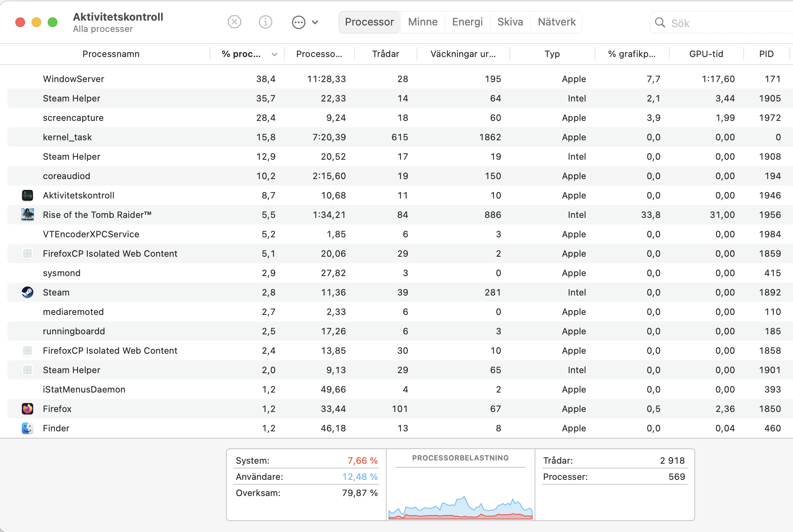Sort by the PID column header
793x532 pixels.
click(x=766, y=54)
